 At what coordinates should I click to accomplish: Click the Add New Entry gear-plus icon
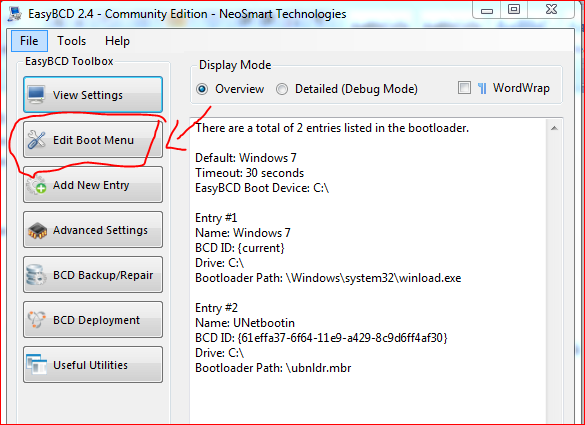pyautogui.click(x=36, y=185)
